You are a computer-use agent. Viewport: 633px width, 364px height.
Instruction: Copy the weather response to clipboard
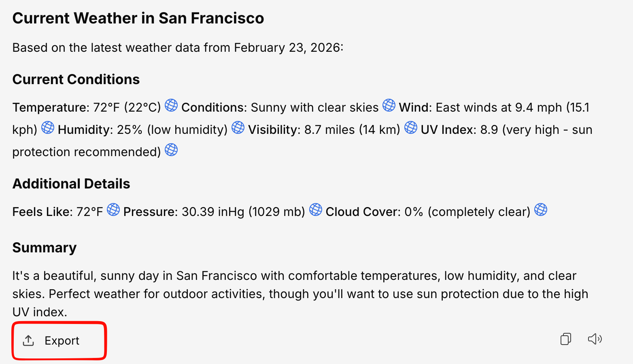566,339
